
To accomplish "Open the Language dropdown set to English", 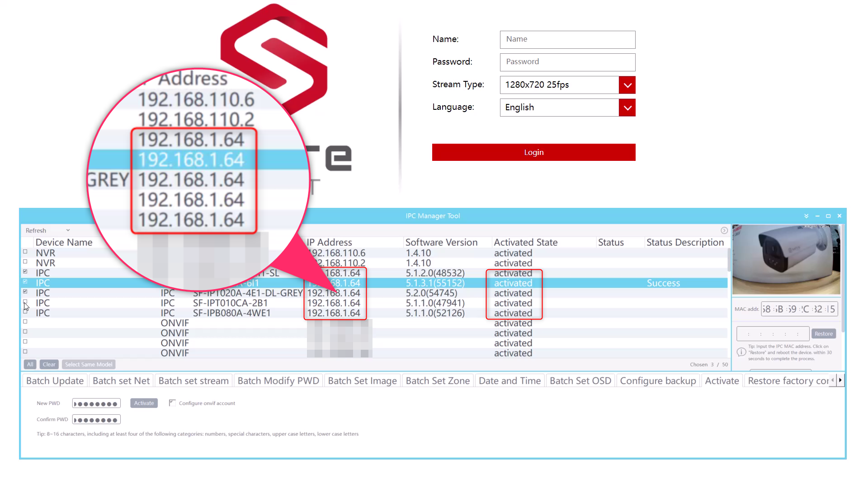I will point(627,108).
